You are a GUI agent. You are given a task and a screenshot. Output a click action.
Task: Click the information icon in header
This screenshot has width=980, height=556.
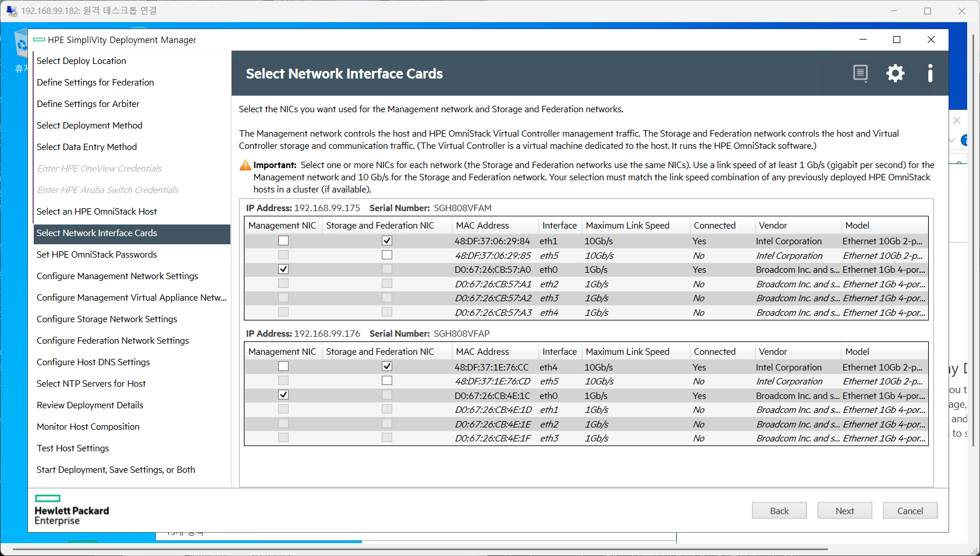(x=930, y=73)
